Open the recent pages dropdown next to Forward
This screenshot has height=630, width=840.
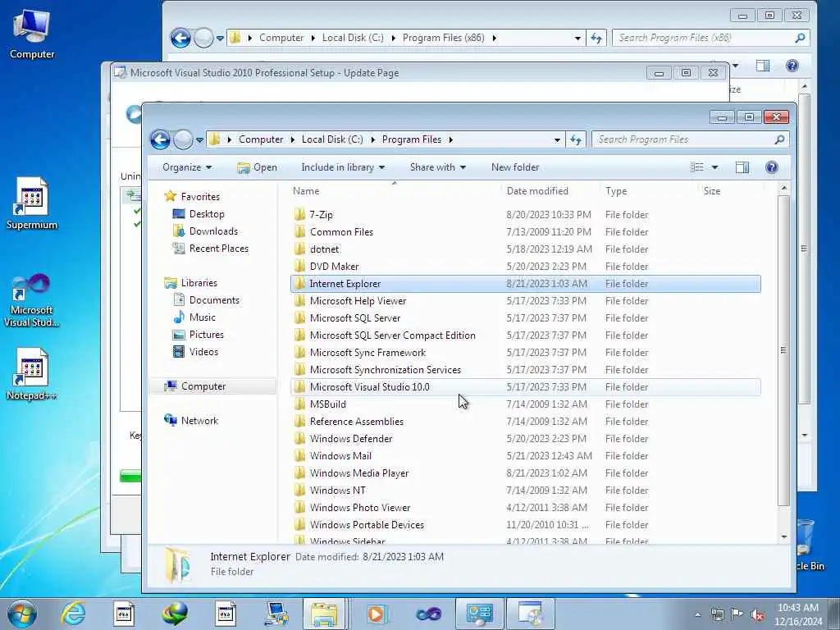click(199, 140)
